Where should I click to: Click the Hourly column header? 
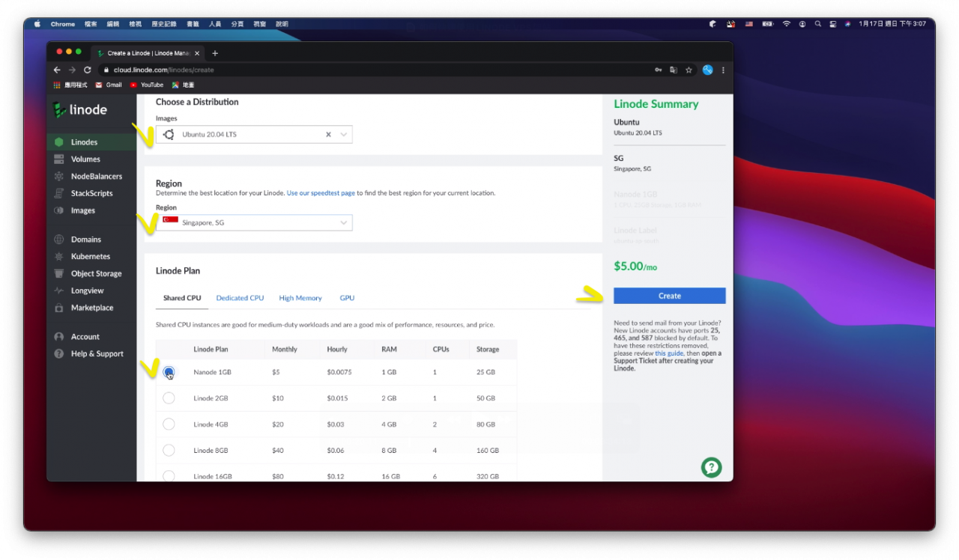pos(337,350)
